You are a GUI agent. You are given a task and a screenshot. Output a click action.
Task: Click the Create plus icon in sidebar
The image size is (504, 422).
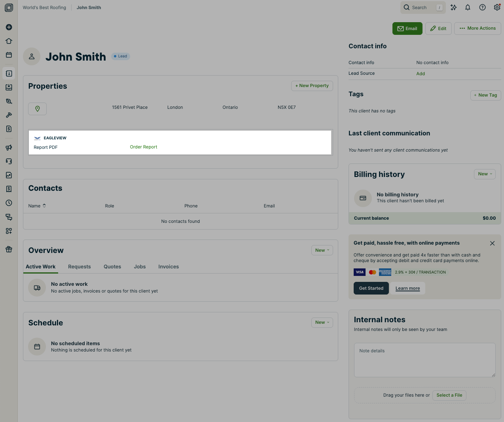[9, 27]
